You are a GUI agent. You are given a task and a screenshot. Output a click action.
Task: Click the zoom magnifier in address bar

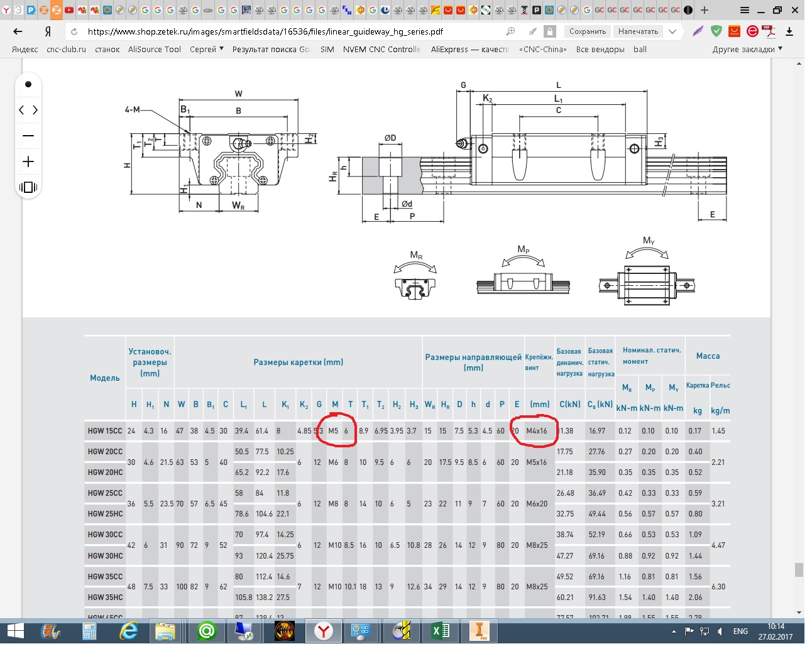coord(511,31)
